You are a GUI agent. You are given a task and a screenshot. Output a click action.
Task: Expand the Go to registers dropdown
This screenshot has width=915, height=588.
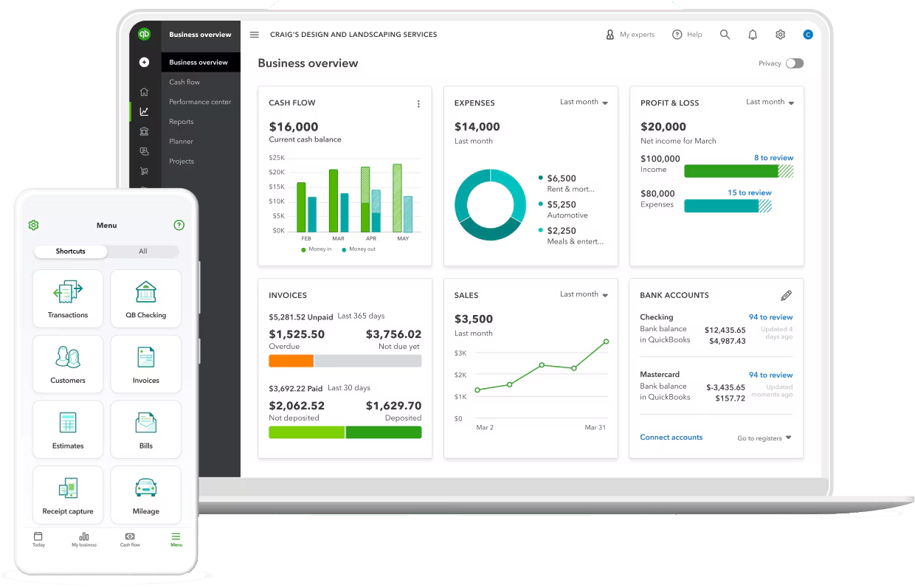click(x=764, y=438)
